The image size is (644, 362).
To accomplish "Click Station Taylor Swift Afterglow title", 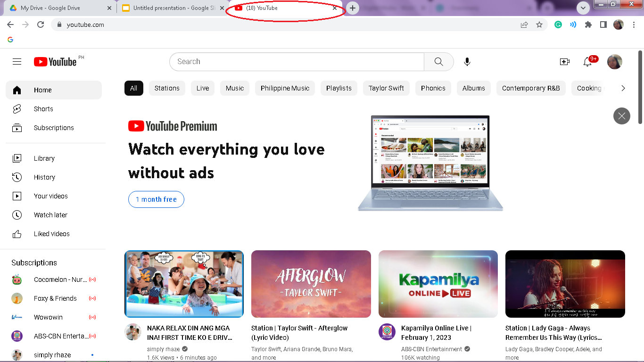I will click(299, 333).
